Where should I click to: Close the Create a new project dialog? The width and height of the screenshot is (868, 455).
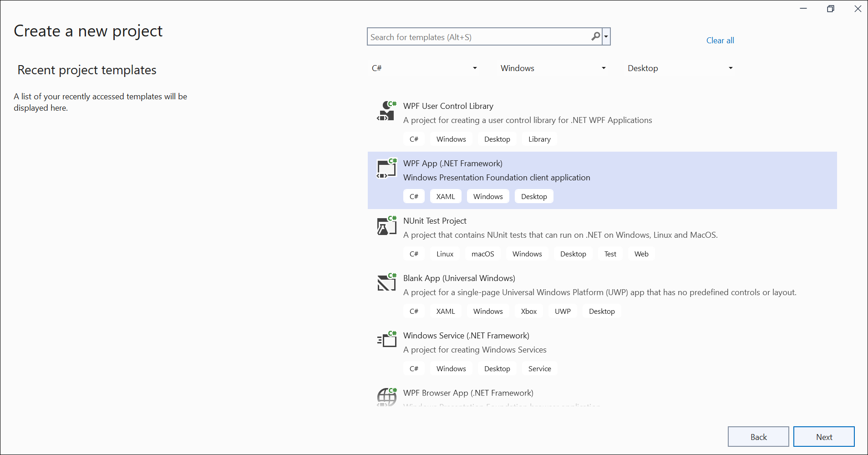click(858, 9)
